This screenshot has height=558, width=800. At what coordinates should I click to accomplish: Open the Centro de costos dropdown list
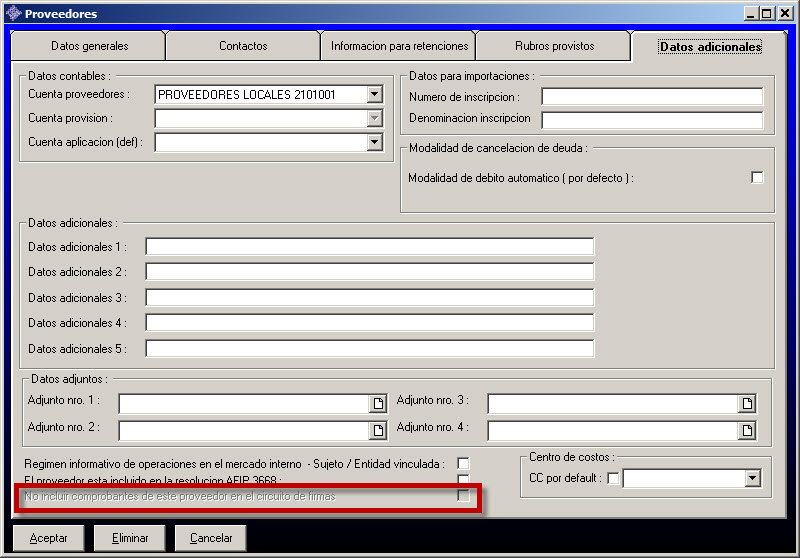click(x=752, y=479)
